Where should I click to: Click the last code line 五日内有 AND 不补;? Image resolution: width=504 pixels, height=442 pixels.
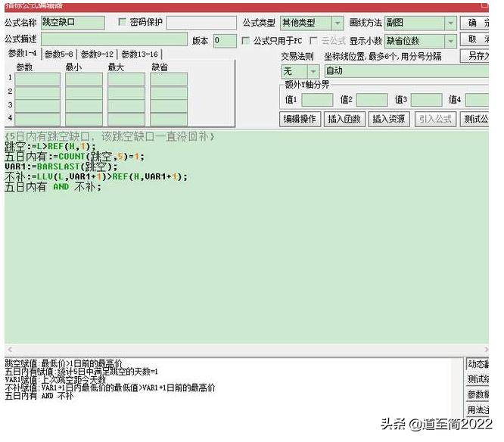click(53, 187)
